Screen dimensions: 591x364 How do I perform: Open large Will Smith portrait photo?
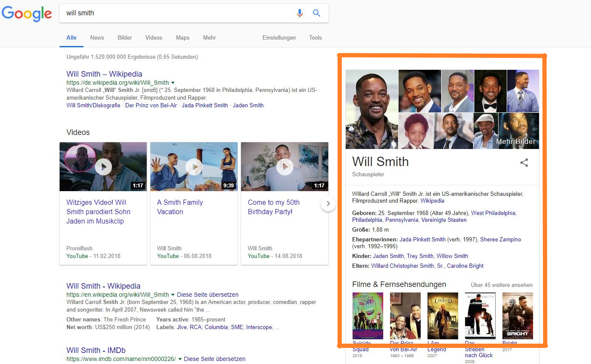pos(372,109)
